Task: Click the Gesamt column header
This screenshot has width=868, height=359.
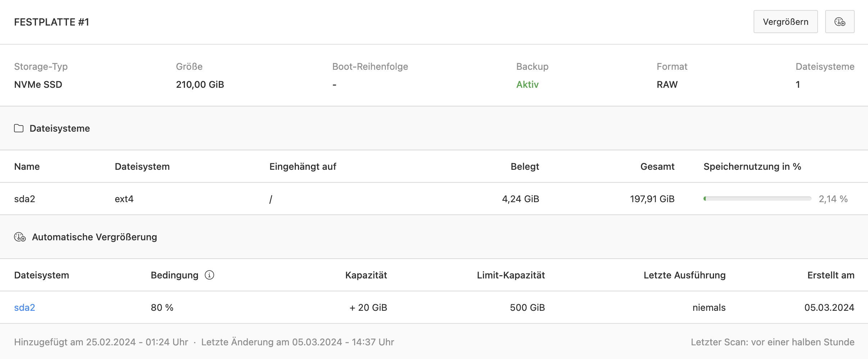Action: 657,167
